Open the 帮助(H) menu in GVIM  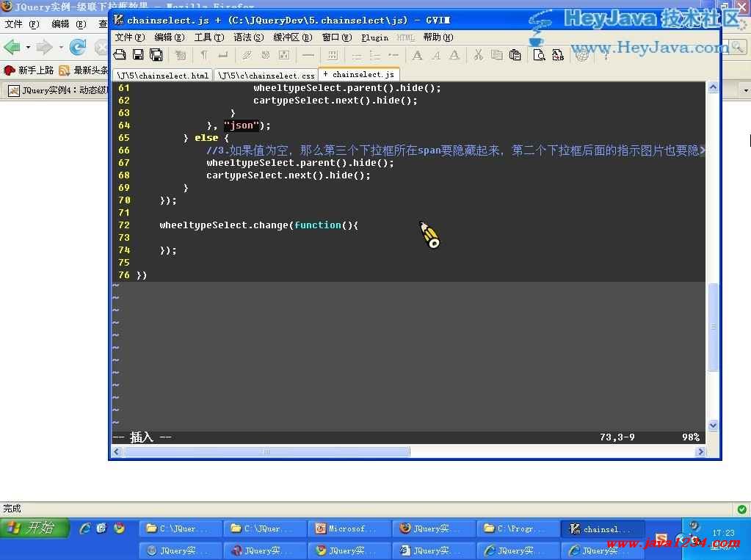pos(438,37)
